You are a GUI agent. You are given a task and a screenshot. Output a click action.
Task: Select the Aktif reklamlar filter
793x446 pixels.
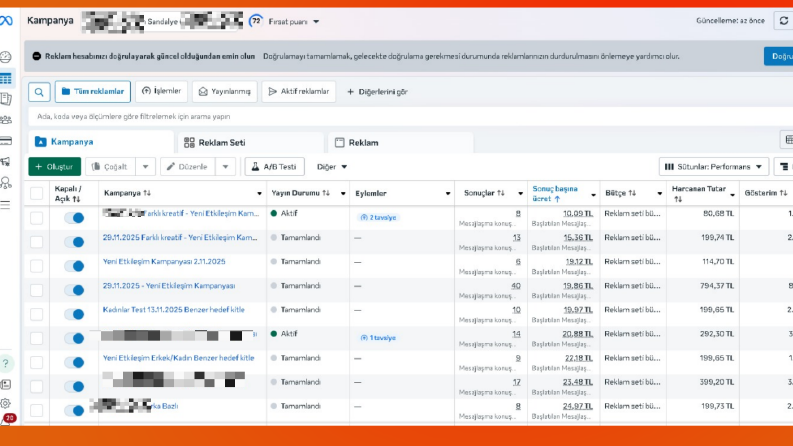(x=298, y=92)
